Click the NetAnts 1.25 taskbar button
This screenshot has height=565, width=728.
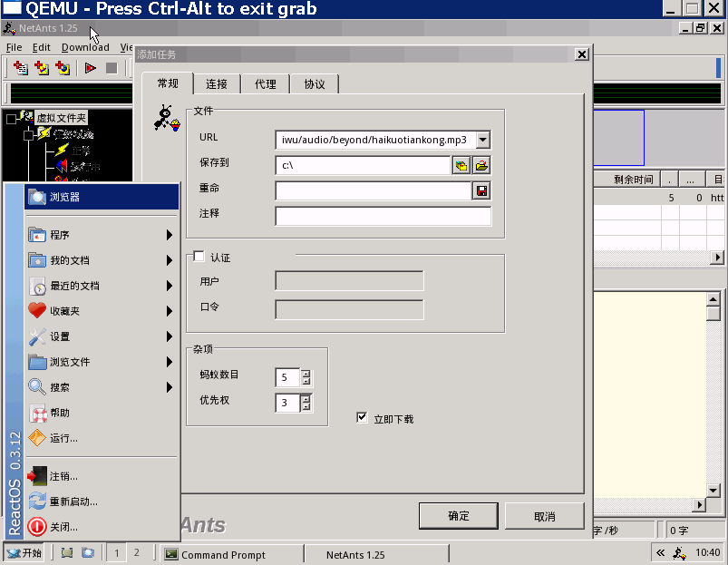pyautogui.click(x=377, y=554)
